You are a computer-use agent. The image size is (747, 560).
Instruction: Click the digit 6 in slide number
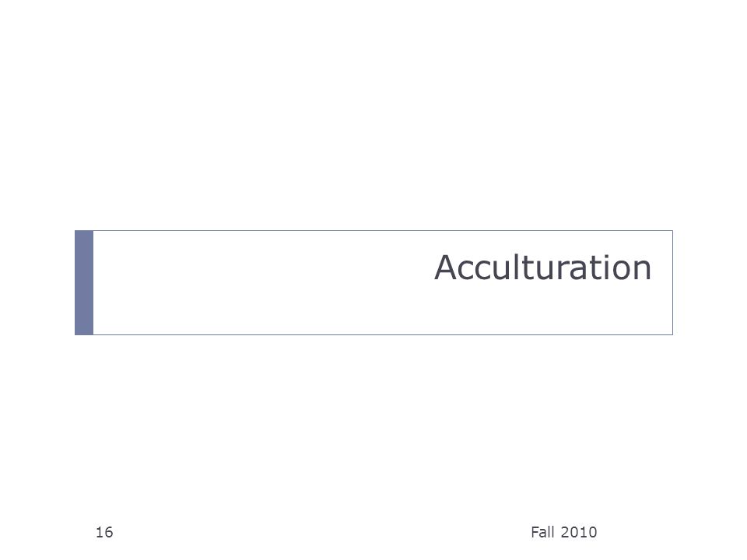109,532
